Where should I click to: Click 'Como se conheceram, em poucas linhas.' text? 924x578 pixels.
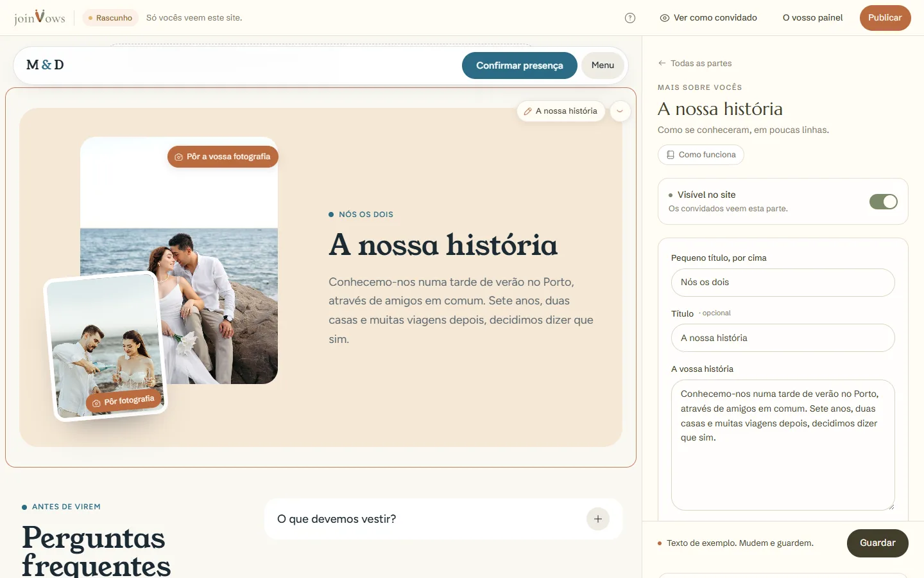pyautogui.click(x=743, y=130)
